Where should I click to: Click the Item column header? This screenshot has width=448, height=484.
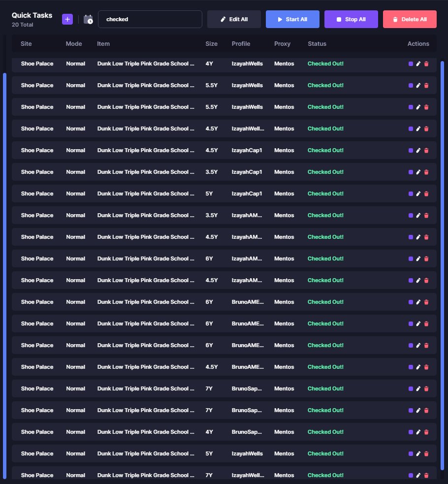(x=103, y=43)
